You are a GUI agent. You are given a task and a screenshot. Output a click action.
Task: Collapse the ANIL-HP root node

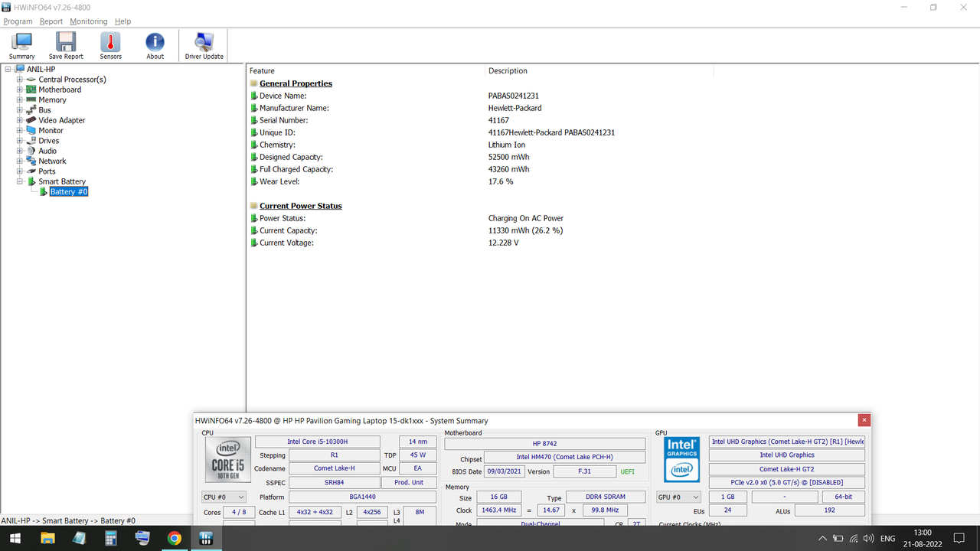[x=8, y=69]
